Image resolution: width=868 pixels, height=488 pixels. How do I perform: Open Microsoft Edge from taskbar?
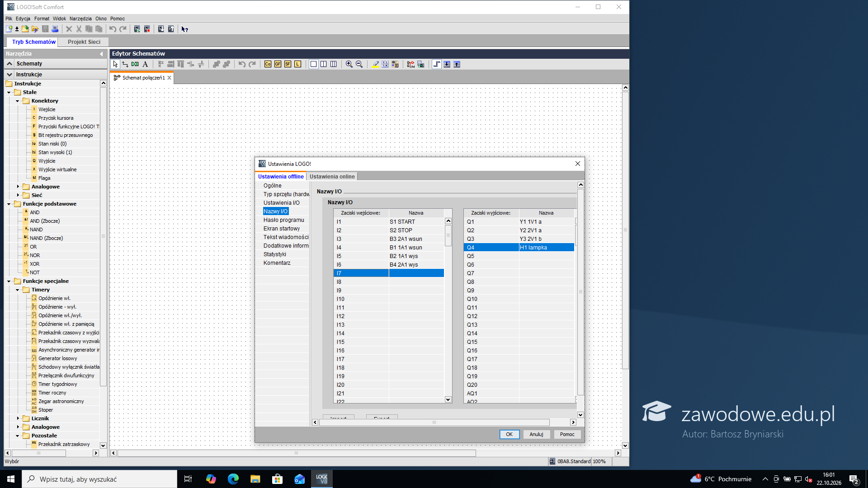click(x=233, y=479)
